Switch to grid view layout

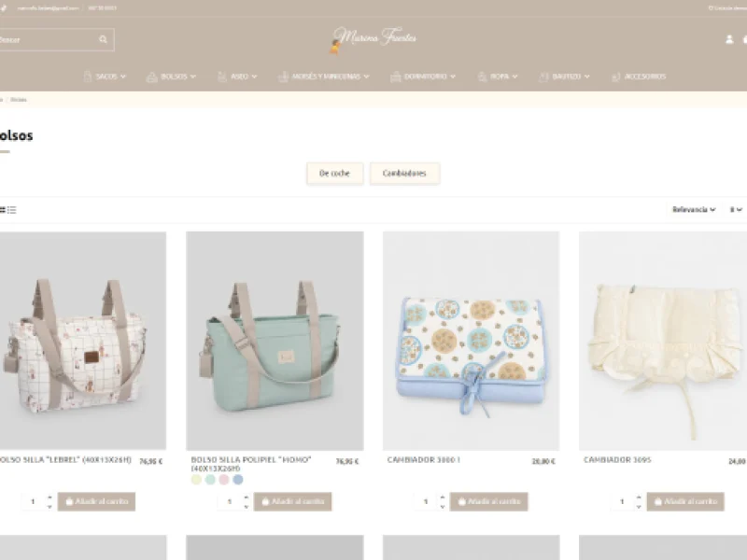pyautogui.click(x=3, y=209)
